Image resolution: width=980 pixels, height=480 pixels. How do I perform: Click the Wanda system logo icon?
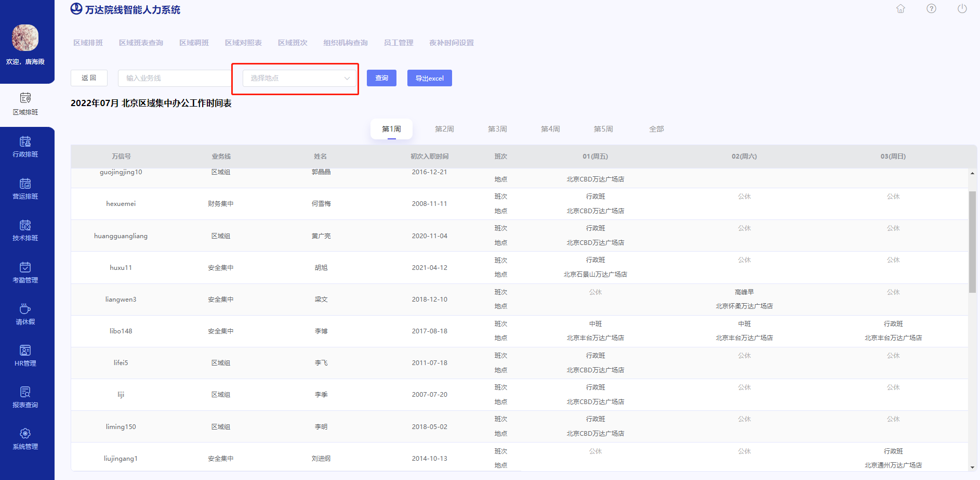pos(76,9)
